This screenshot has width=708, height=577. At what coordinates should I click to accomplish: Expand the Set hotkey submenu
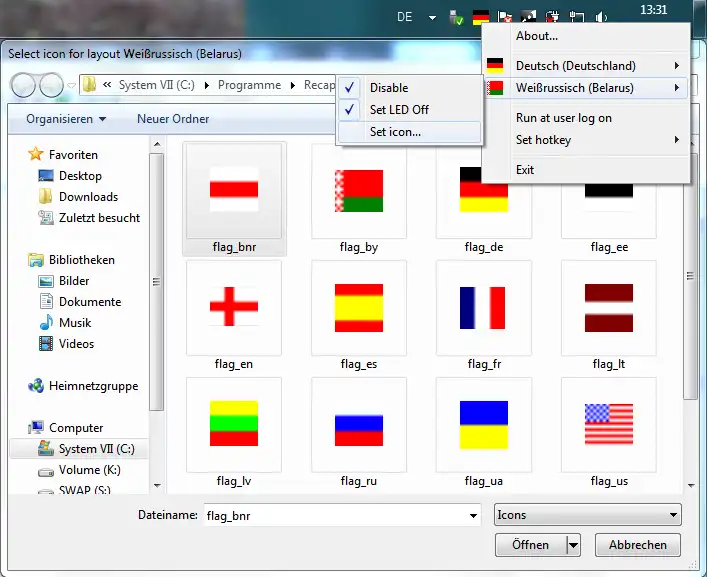click(x=586, y=140)
